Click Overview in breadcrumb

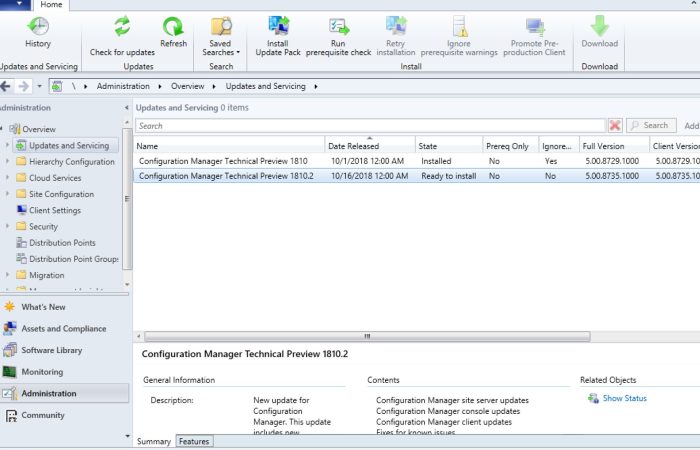click(x=188, y=86)
